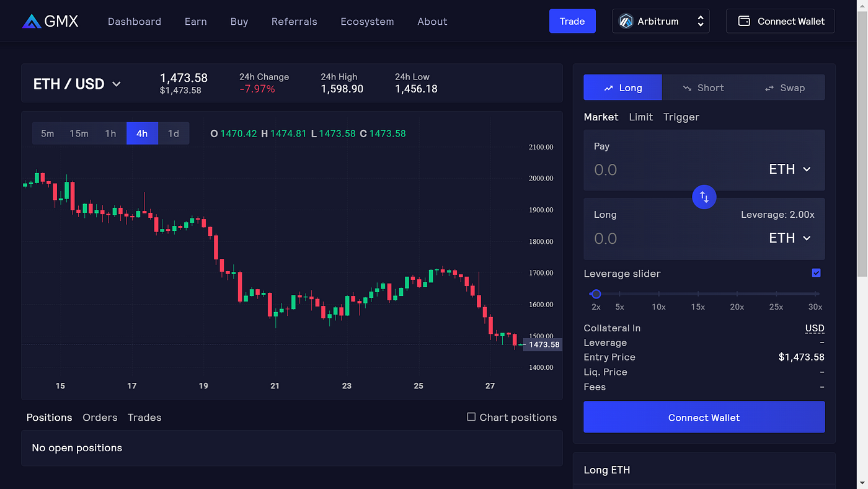Uncheck the Leverage slider checkbox
The height and width of the screenshot is (489, 868).
click(x=816, y=272)
